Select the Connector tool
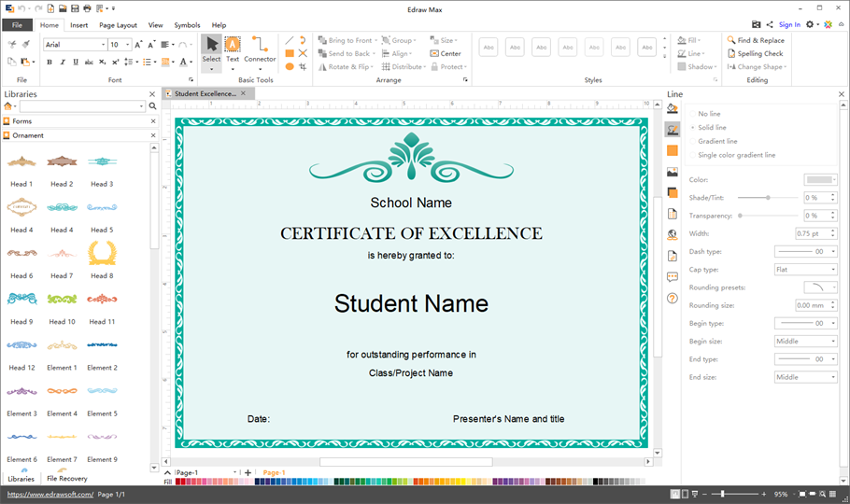This screenshot has width=850, height=504. click(260, 49)
